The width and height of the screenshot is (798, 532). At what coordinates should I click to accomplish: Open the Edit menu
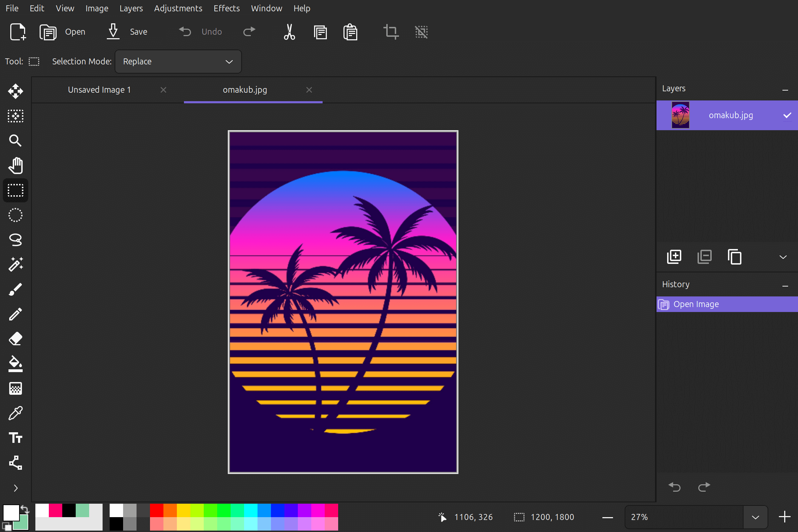point(37,8)
